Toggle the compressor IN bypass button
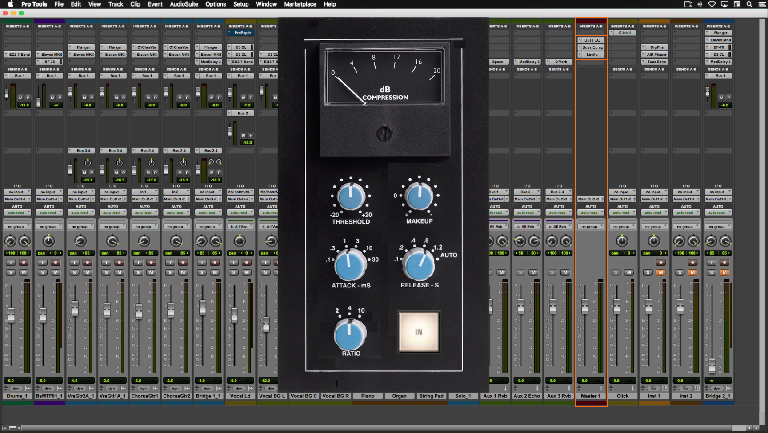 pos(418,330)
